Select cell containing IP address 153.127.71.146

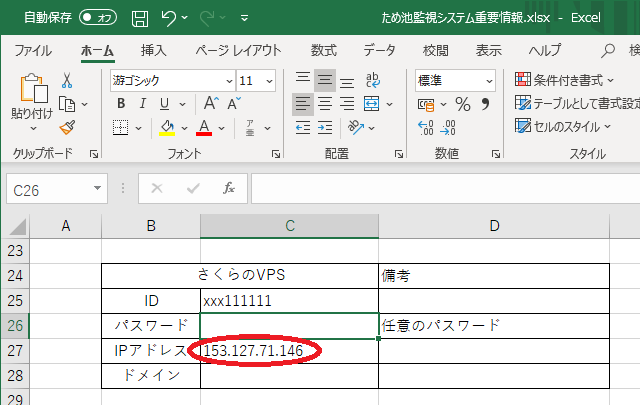(289, 350)
